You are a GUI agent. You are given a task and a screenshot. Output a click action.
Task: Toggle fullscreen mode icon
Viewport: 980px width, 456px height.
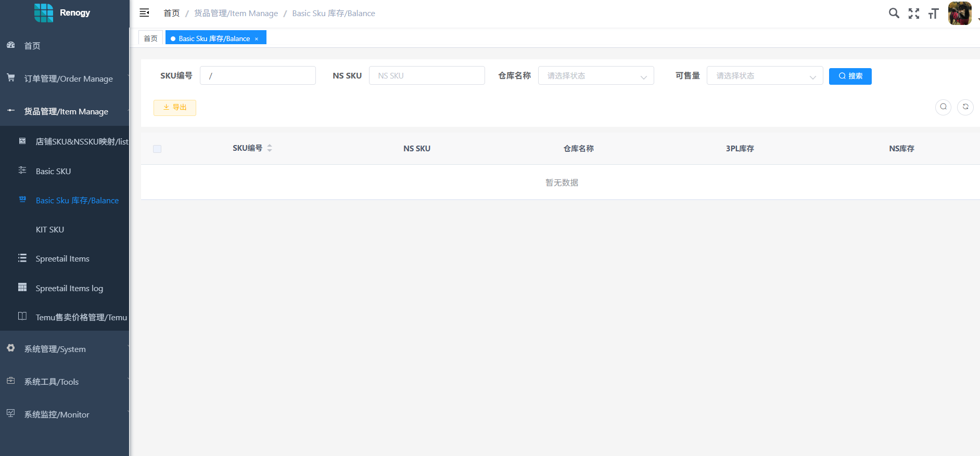coord(913,14)
